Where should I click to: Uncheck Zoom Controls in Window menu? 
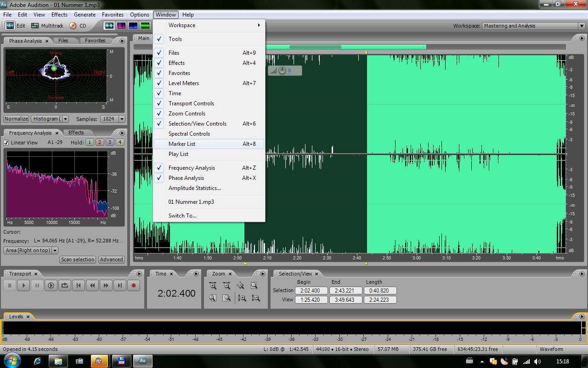(x=209, y=114)
